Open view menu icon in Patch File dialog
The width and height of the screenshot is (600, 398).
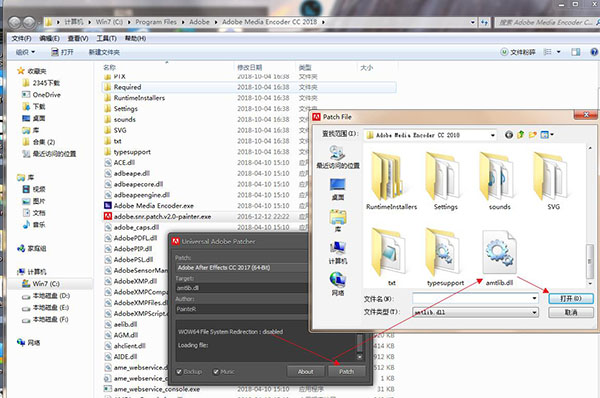tap(546, 135)
